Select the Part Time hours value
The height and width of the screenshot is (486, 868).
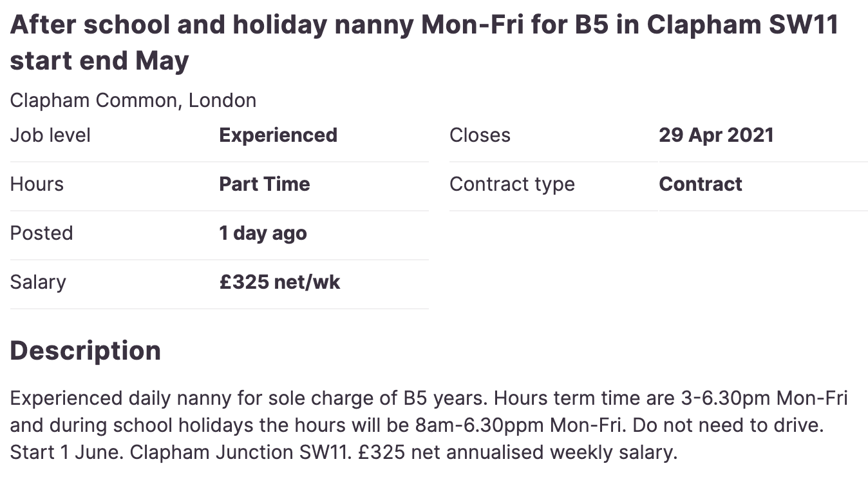[265, 184]
